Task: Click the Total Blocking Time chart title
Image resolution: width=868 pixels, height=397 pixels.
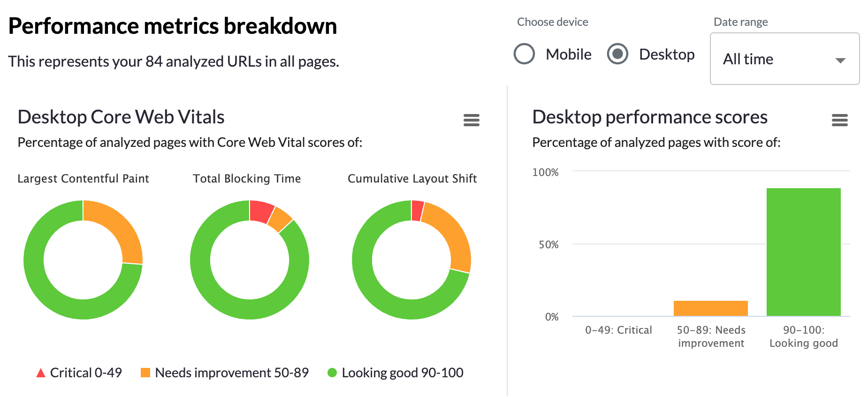Action: point(247,178)
